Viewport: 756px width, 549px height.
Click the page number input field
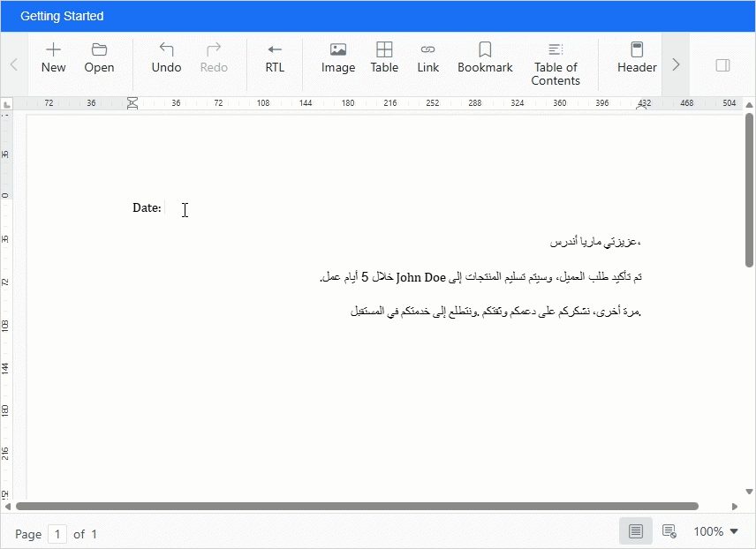(x=57, y=534)
